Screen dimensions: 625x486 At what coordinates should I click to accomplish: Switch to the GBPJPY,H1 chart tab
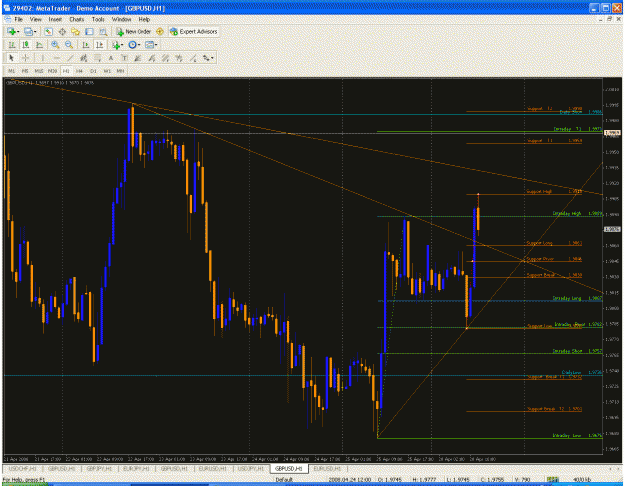pos(99,469)
